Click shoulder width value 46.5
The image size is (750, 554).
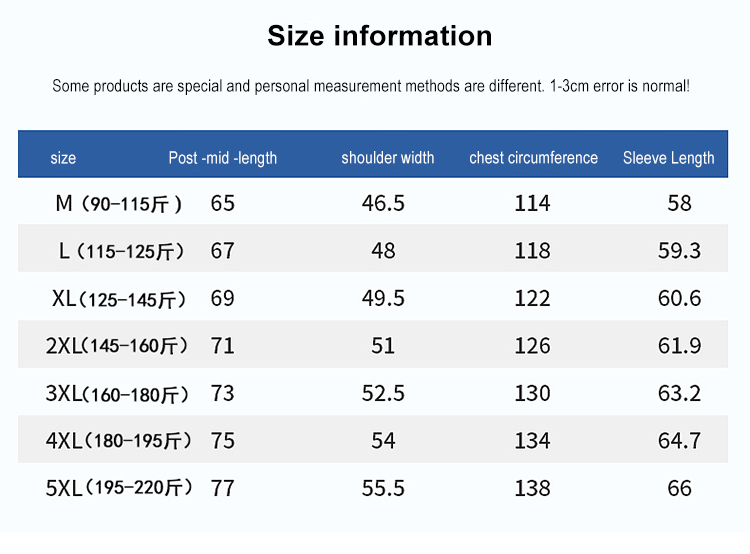pyautogui.click(x=383, y=204)
